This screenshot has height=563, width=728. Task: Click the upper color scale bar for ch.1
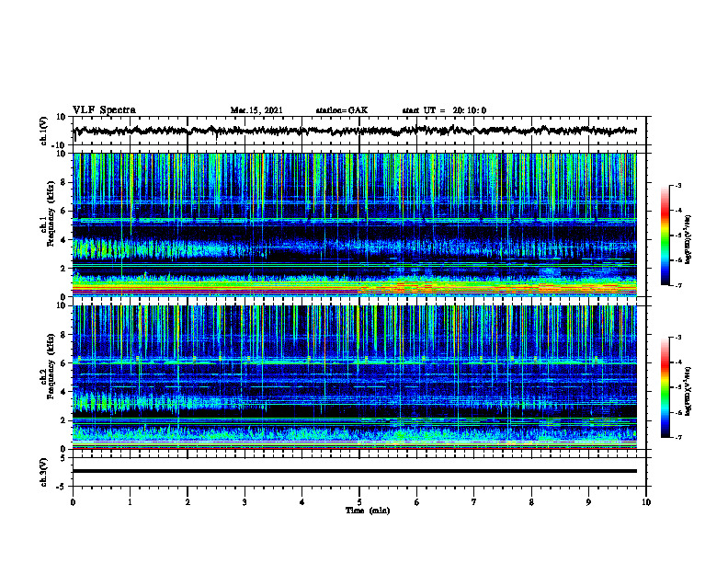coord(665,236)
